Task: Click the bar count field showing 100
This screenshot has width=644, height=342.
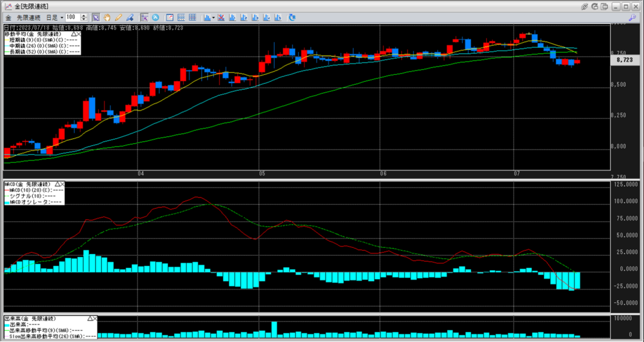Action: click(72, 17)
